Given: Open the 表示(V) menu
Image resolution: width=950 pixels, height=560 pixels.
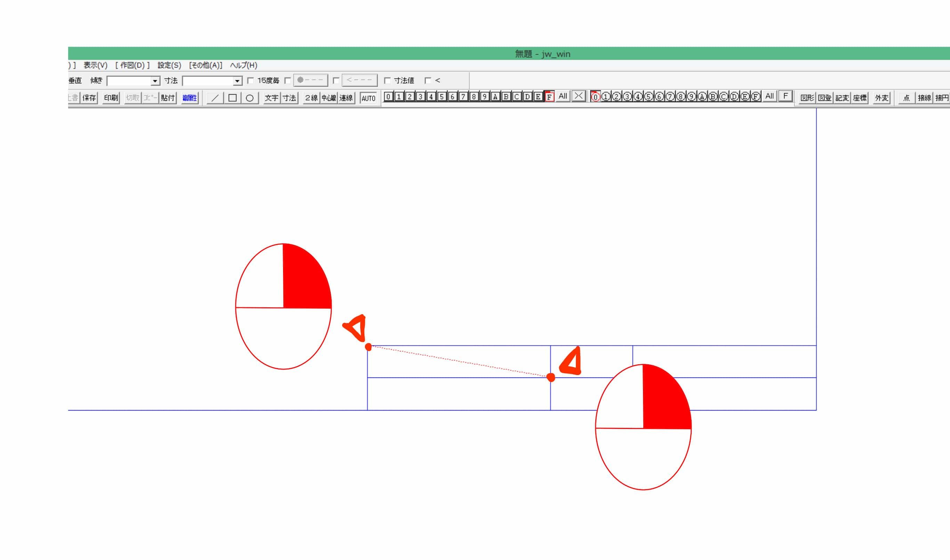Looking at the screenshot, I should point(95,65).
